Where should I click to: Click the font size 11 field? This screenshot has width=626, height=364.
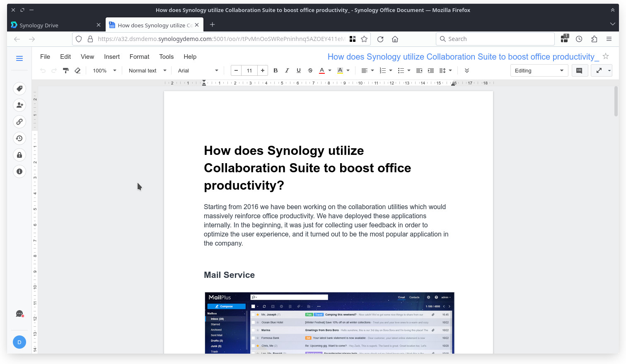point(249,70)
